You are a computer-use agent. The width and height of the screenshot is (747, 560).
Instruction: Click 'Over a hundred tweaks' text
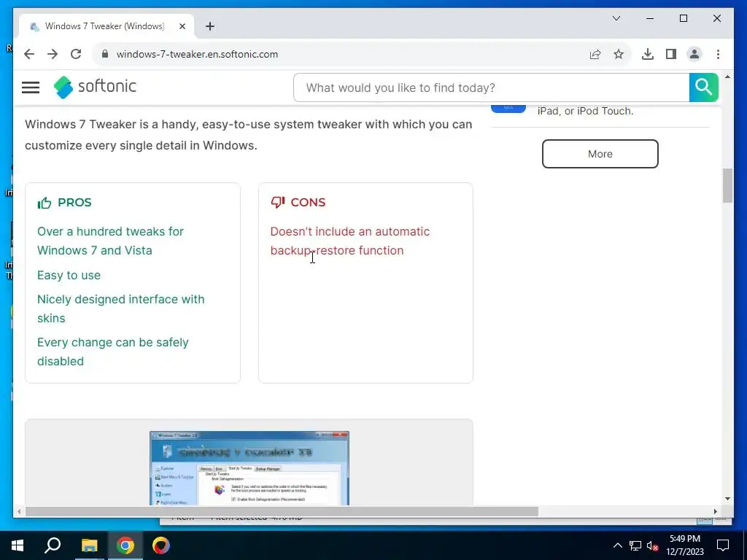coord(111,241)
